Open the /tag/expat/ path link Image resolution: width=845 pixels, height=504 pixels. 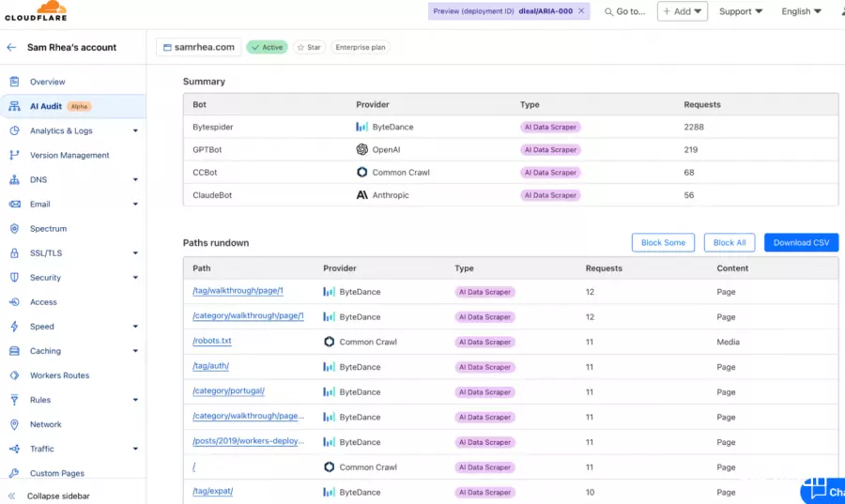point(213,491)
